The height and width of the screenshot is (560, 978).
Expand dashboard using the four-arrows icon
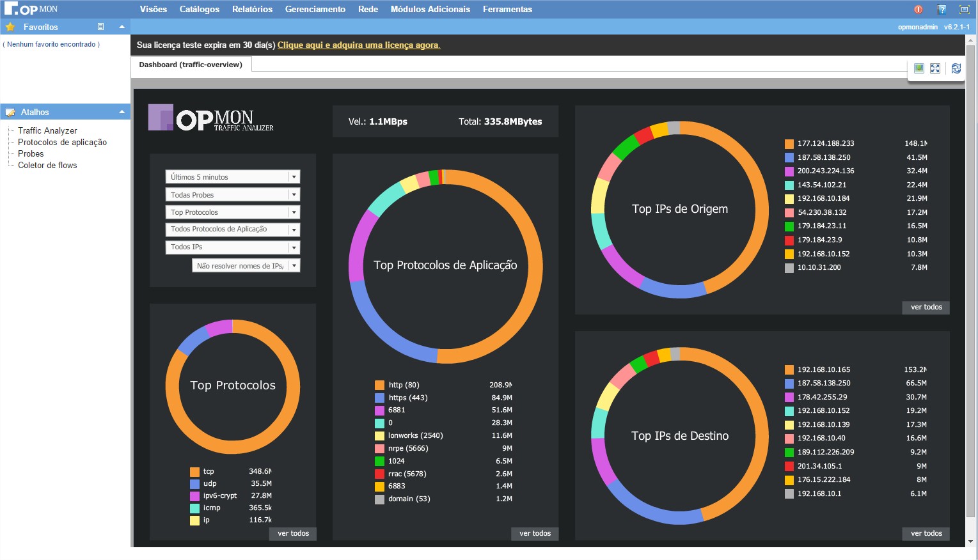tap(935, 68)
